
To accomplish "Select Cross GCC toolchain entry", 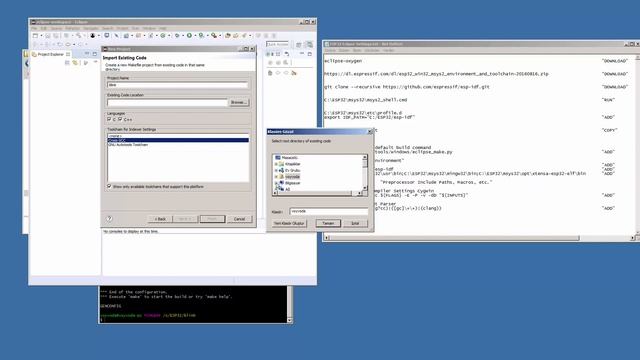I will point(178,140).
